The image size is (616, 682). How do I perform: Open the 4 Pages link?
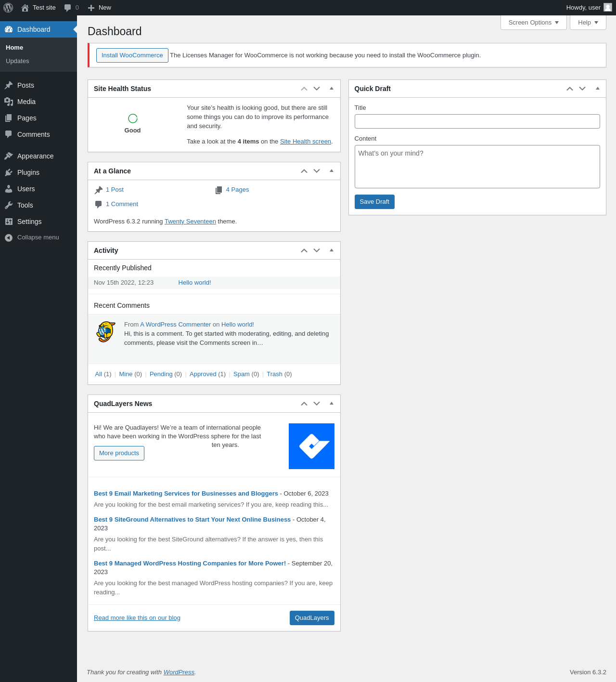point(238,190)
